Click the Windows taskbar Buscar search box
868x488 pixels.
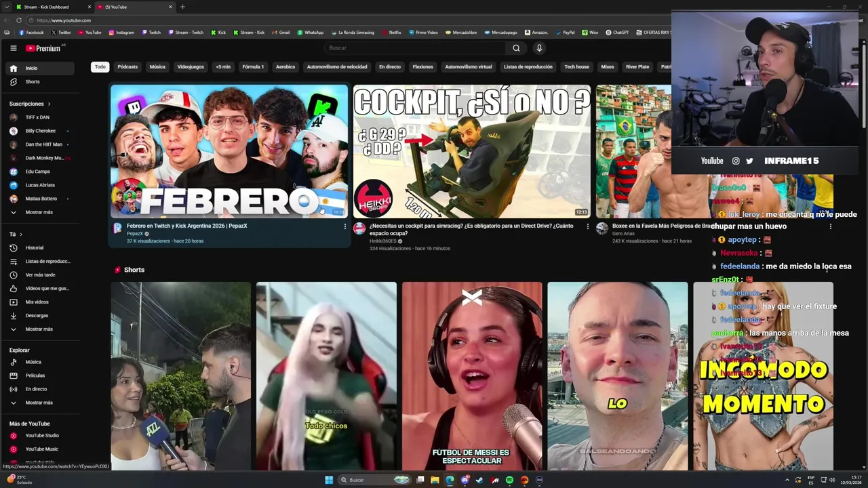click(x=375, y=480)
